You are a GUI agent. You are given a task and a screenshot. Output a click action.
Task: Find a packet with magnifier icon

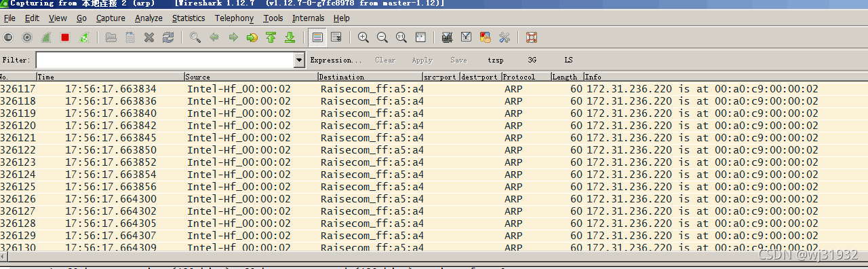(x=195, y=37)
